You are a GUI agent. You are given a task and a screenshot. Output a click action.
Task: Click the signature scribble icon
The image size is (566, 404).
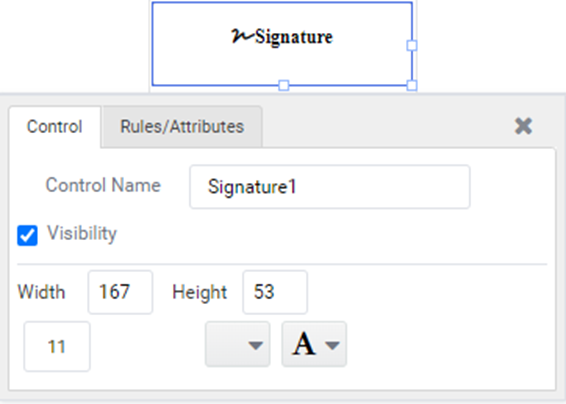click(242, 36)
